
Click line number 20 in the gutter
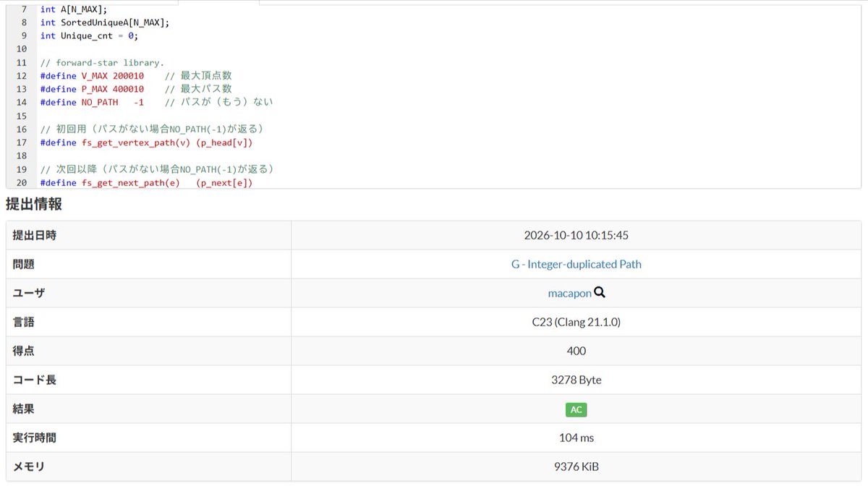(x=21, y=182)
